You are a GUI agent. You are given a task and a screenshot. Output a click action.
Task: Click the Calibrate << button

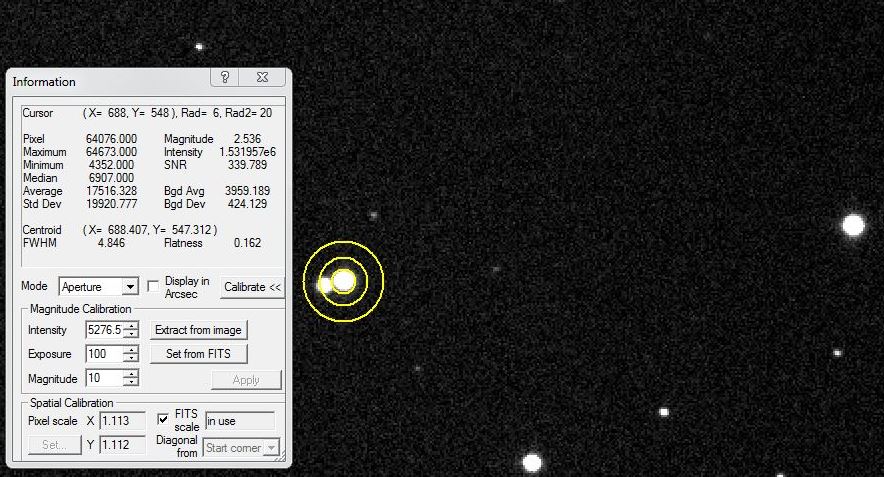click(x=252, y=287)
